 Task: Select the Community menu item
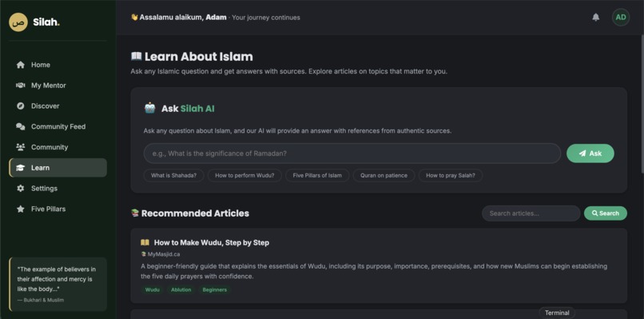tap(58, 147)
